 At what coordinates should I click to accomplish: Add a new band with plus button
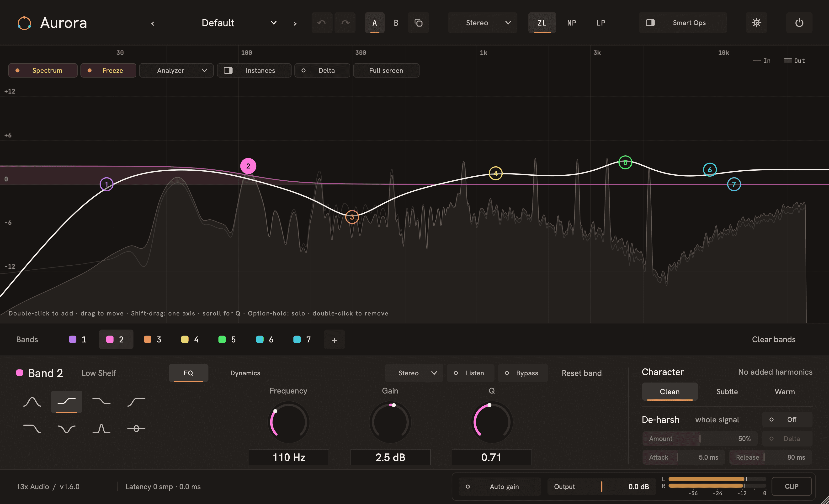[334, 340]
